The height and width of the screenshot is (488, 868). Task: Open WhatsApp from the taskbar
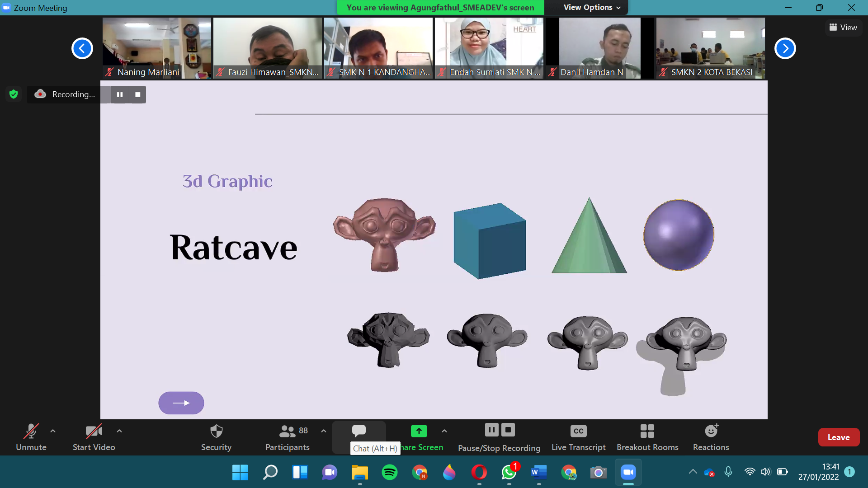[509, 473]
